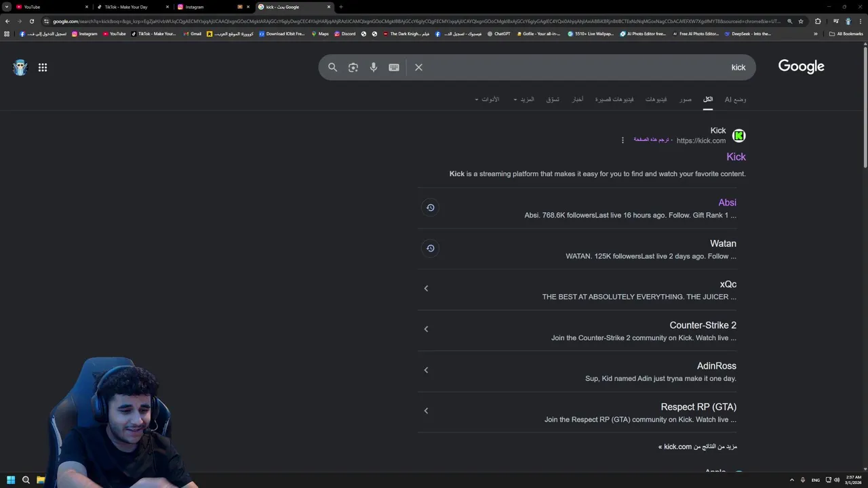Open the main Kick result title link
The image size is (868, 488).
(736, 157)
